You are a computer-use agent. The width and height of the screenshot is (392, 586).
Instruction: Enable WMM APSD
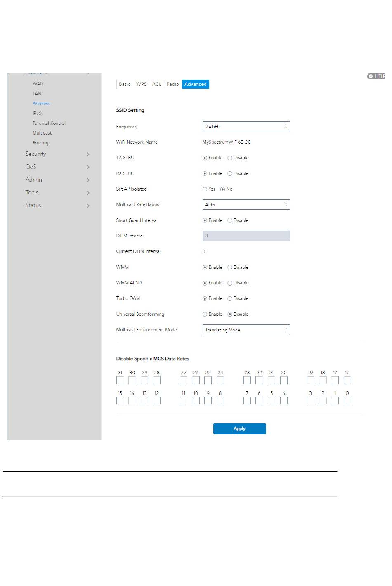(205, 283)
